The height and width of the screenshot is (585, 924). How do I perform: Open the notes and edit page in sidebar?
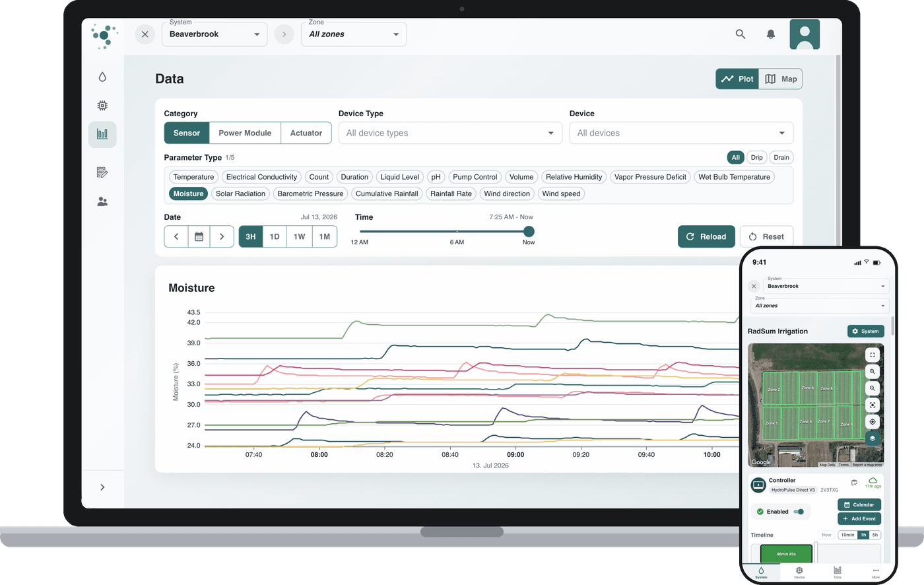(102, 172)
